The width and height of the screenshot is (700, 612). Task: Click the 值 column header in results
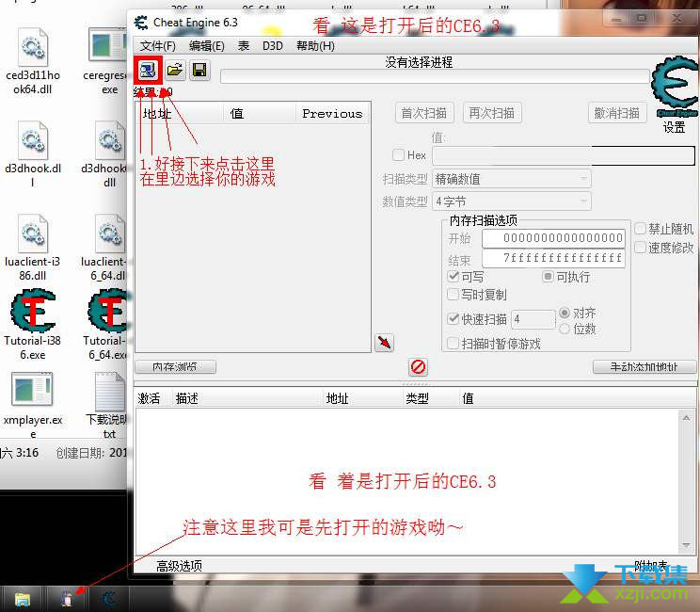coord(260,114)
